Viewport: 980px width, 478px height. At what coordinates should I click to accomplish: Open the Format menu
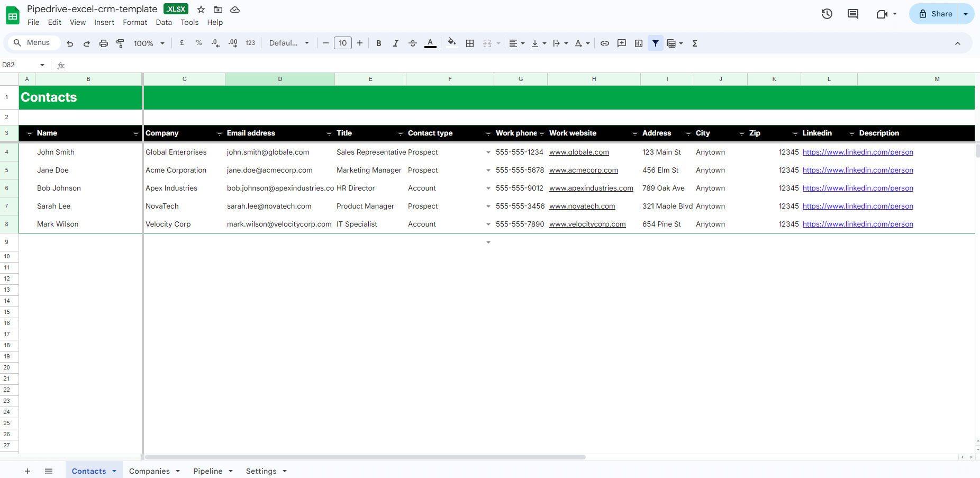(135, 22)
